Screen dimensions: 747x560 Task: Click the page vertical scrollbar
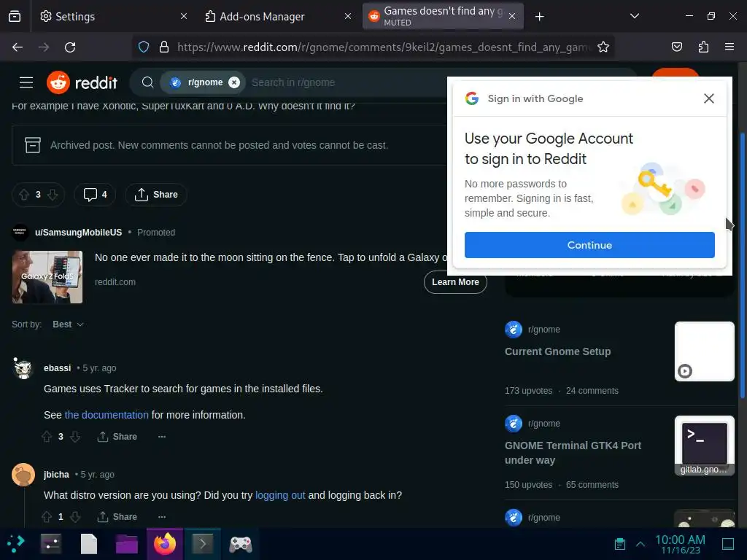742,265
